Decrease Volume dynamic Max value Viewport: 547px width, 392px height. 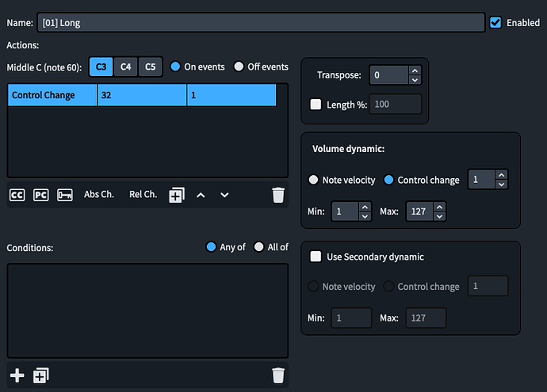(439, 216)
